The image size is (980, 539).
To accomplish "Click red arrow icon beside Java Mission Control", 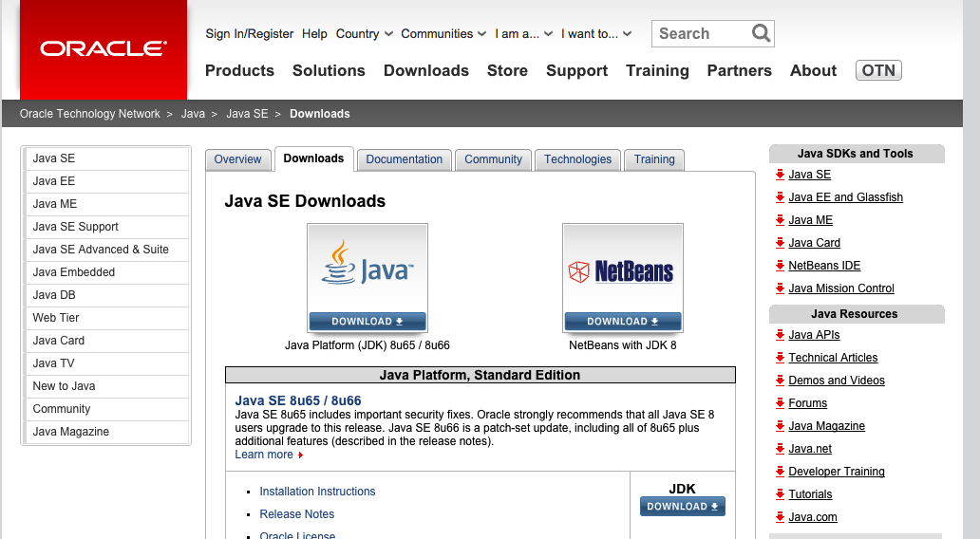I will [x=780, y=288].
